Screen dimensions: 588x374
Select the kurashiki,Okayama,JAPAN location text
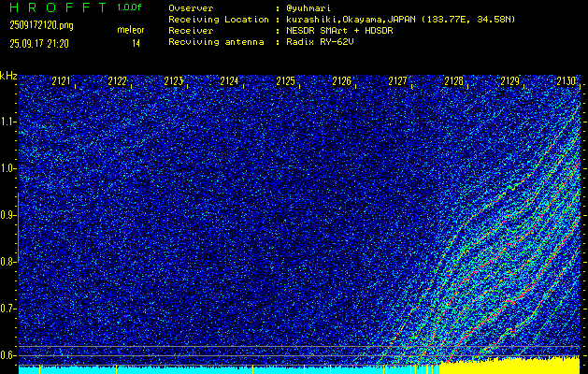coord(351,20)
